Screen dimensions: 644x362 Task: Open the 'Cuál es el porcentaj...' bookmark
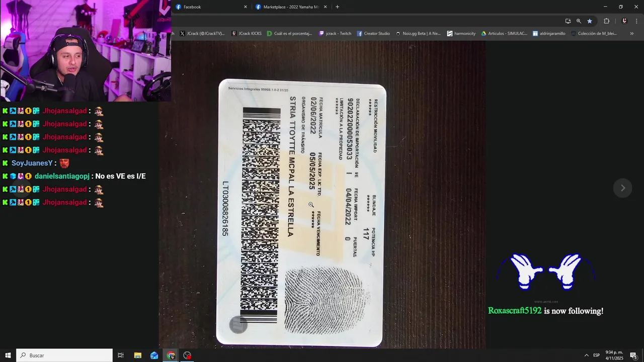click(x=290, y=34)
